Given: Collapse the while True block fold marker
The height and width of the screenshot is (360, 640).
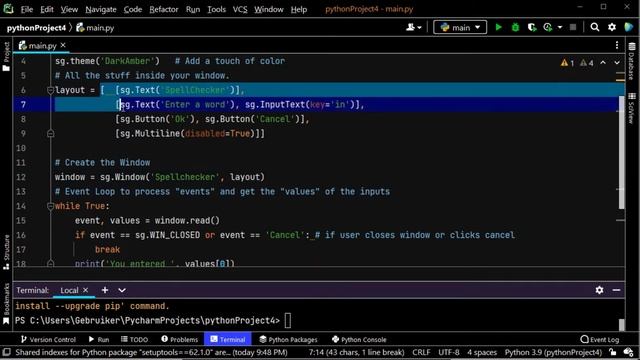Looking at the screenshot, I should [x=51, y=206].
